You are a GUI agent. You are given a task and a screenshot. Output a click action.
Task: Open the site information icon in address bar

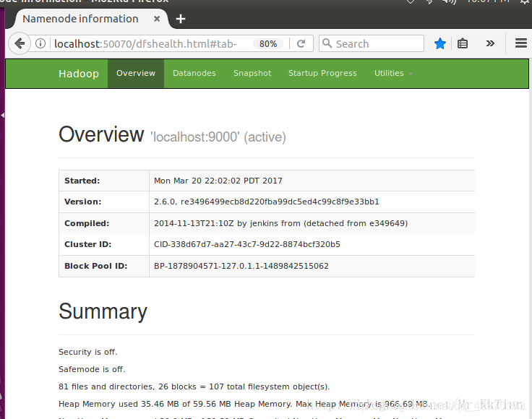click(x=40, y=43)
